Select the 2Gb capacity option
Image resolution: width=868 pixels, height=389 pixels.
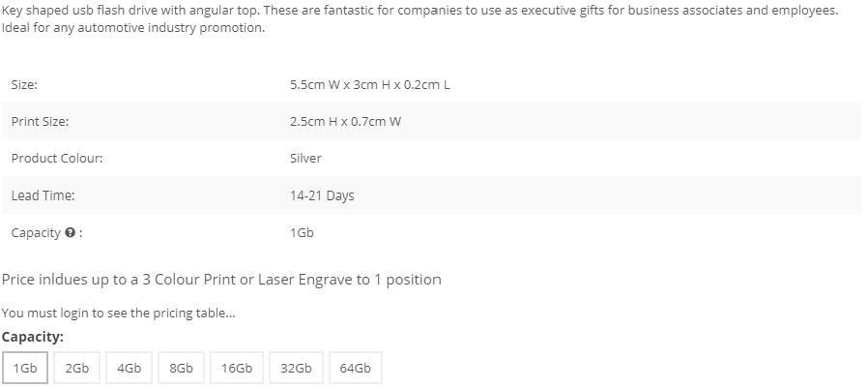coord(77,368)
